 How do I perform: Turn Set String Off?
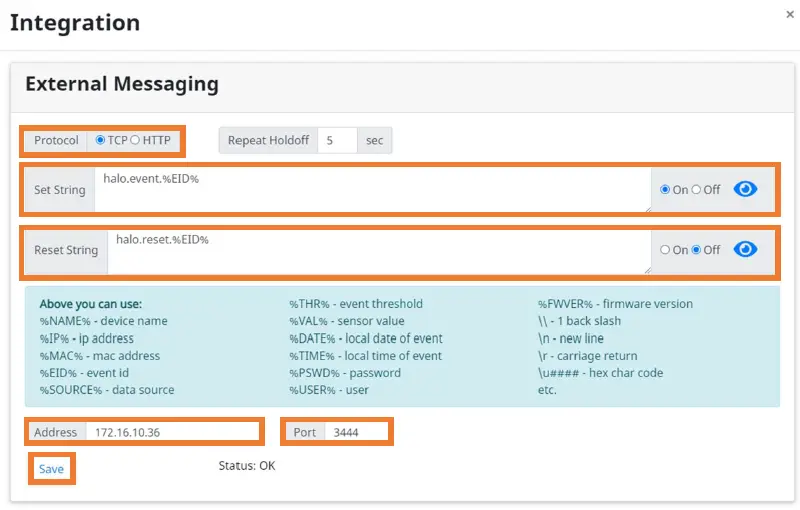[696, 190]
